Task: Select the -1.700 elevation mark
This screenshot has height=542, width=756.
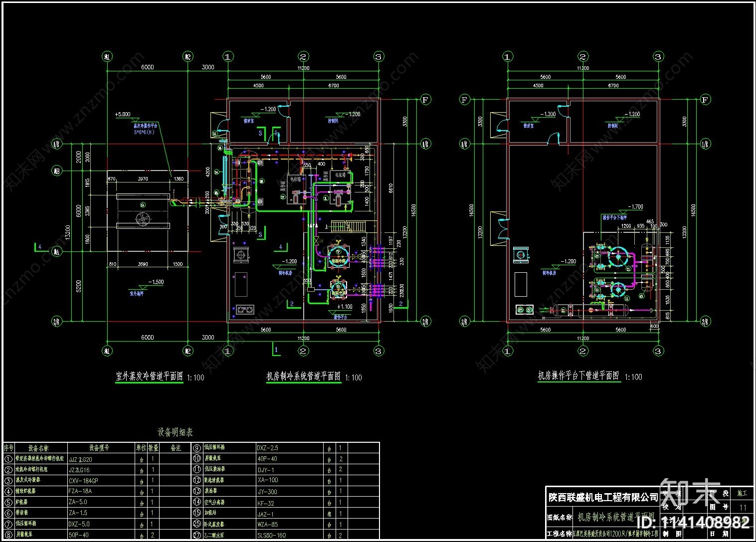Action: [635, 206]
